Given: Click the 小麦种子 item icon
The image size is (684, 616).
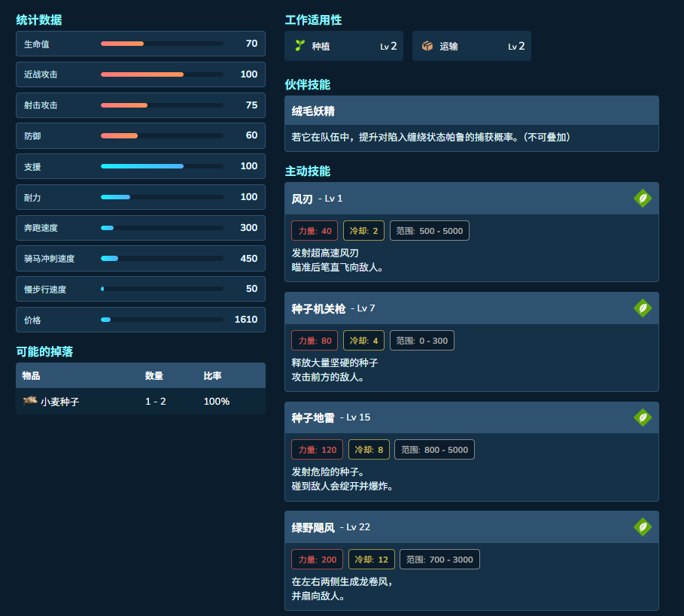Looking at the screenshot, I should point(29,401).
